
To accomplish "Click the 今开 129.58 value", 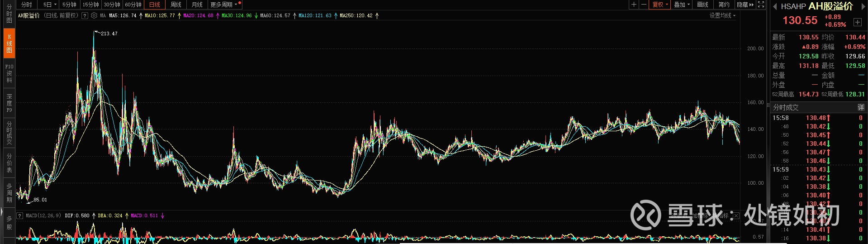I will tap(808, 56).
